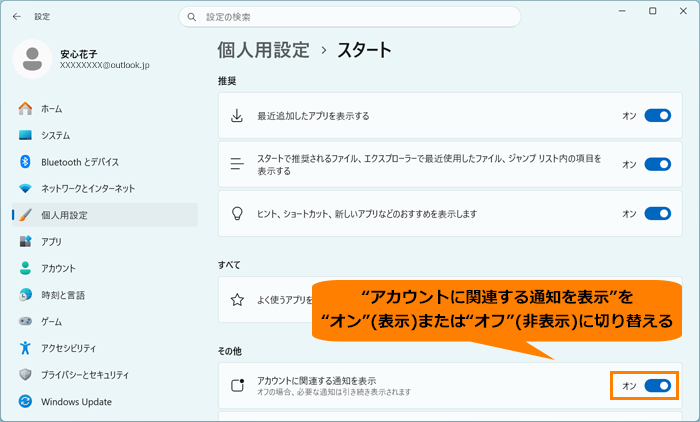Open the 安心花子 user profile avatar
700x422 pixels.
pyautogui.click(x=32, y=59)
